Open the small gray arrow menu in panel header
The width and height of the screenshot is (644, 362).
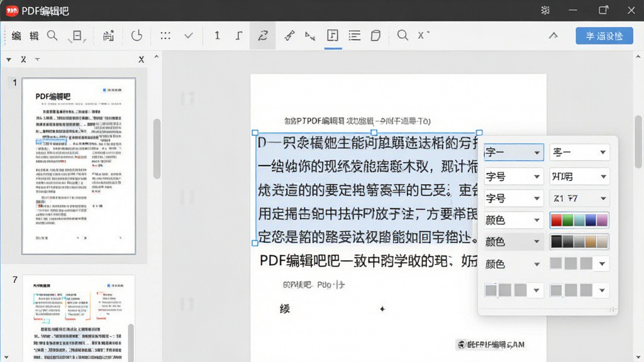(37, 60)
